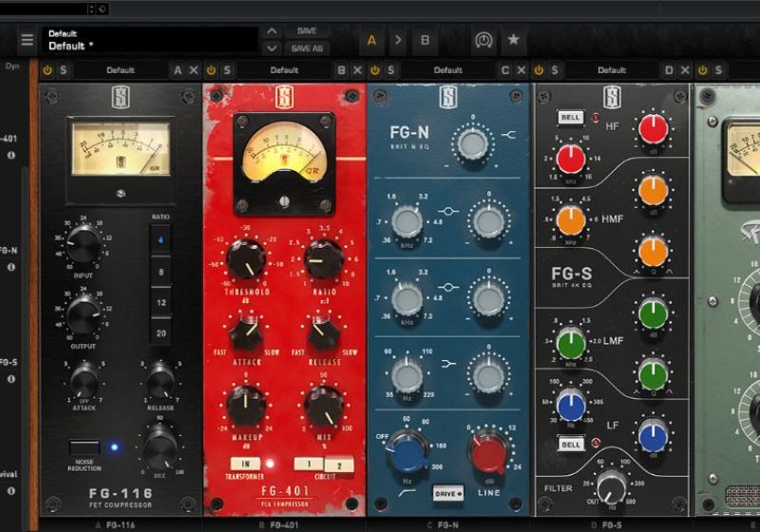The image size is (760, 532).
Task: Click the FG-401 Threshold knob
Action: click(x=246, y=259)
